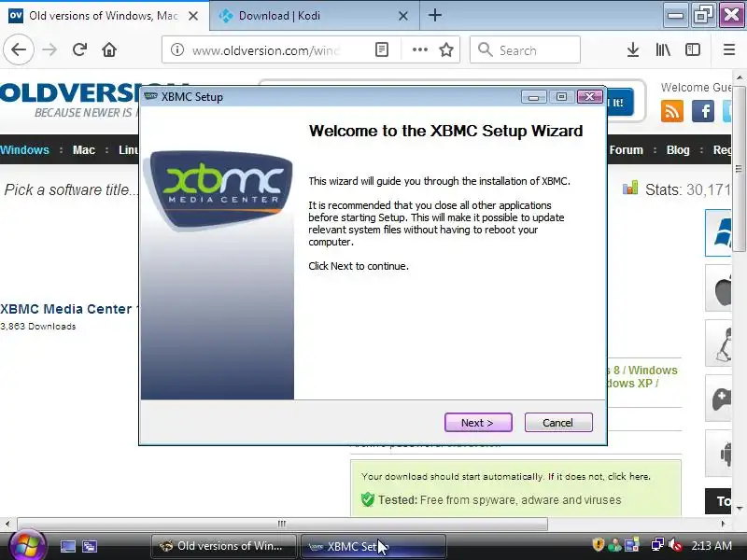
Task: Open the Windows category in site menu
Action: pos(25,150)
